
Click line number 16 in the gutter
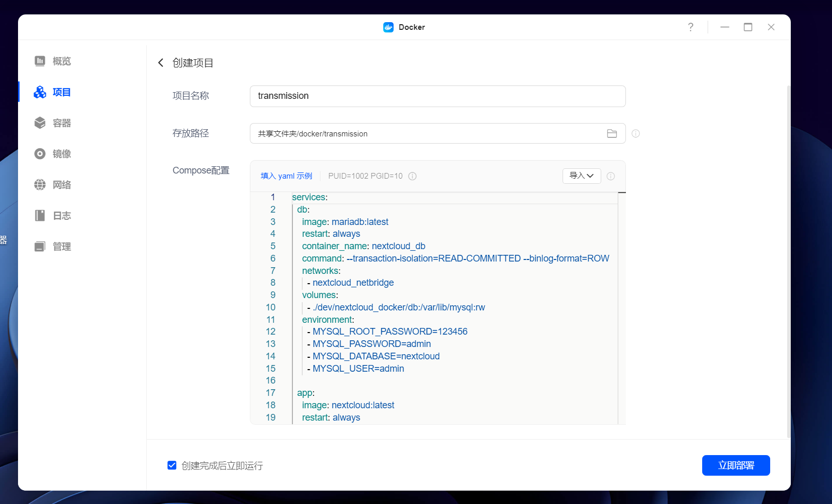pos(270,380)
